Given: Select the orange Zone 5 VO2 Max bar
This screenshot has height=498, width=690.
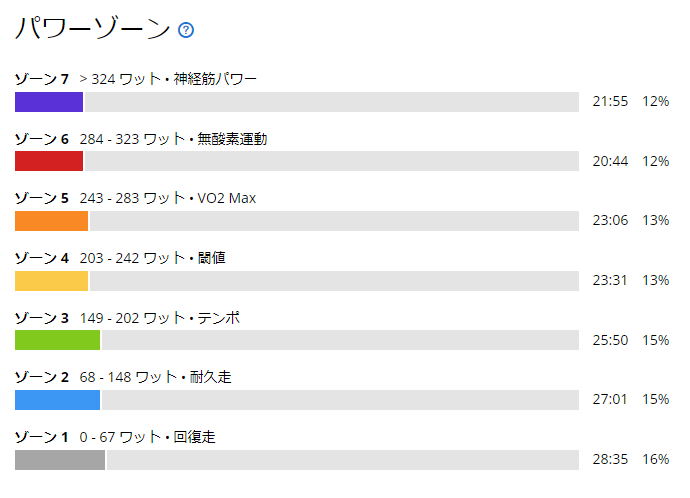Looking at the screenshot, I should point(51,221).
